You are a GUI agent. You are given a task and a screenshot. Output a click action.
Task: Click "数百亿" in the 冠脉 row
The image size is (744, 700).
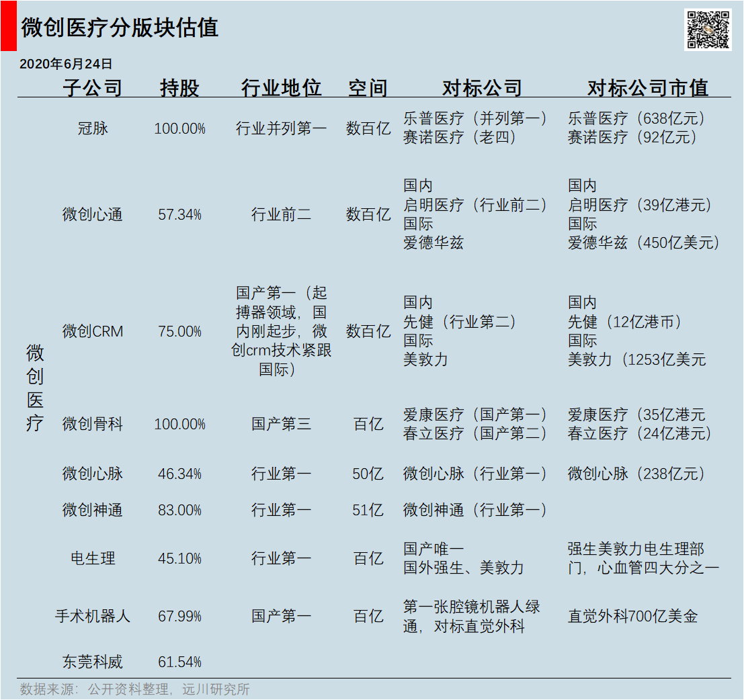(x=368, y=128)
